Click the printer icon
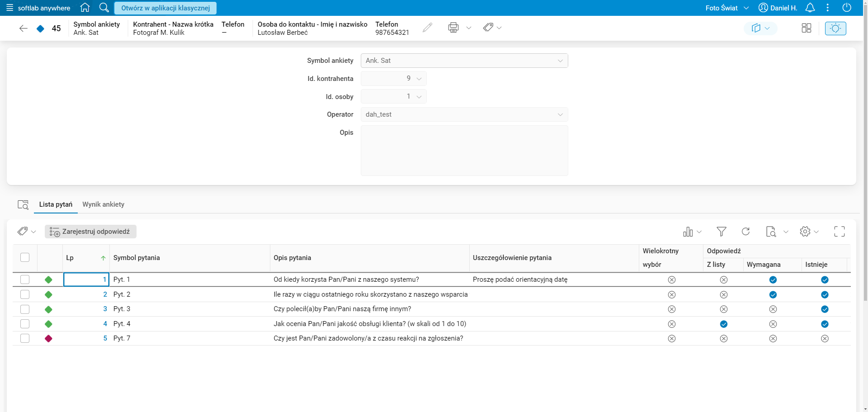This screenshot has width=868, height=412. (453, 28)
